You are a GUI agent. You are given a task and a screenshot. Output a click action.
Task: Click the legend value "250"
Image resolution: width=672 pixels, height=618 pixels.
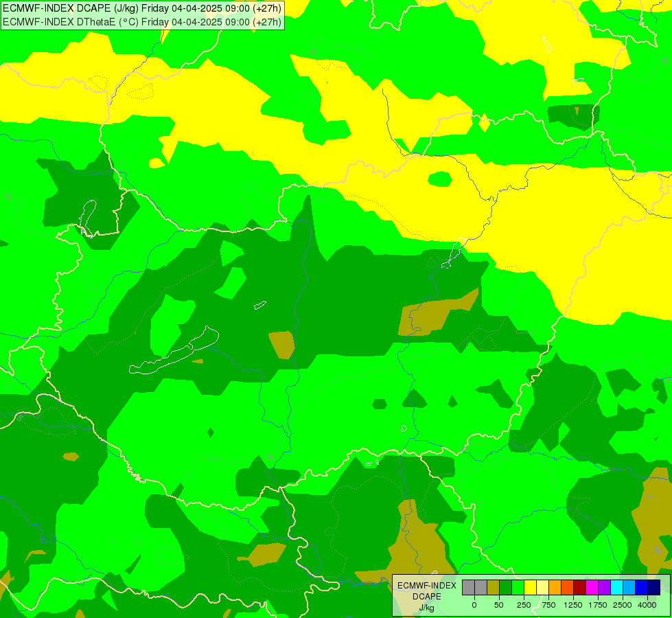click(x=524, y=605)
